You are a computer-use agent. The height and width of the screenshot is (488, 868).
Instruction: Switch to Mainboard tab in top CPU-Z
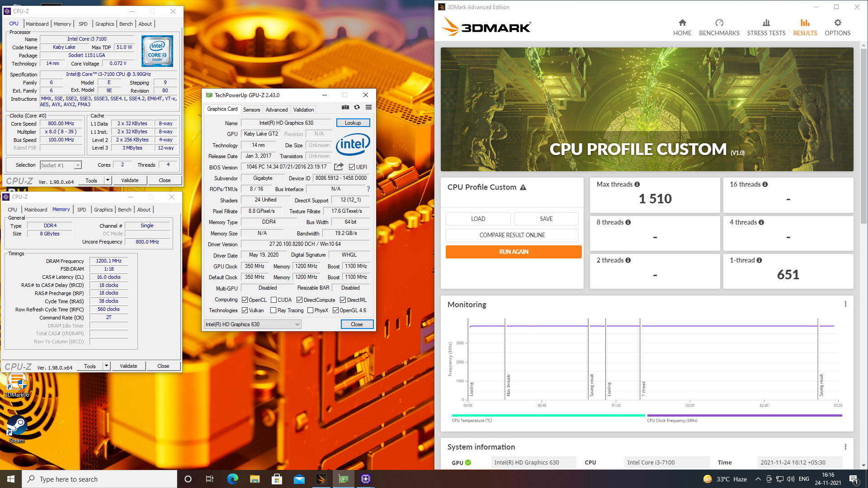point(37,24)
